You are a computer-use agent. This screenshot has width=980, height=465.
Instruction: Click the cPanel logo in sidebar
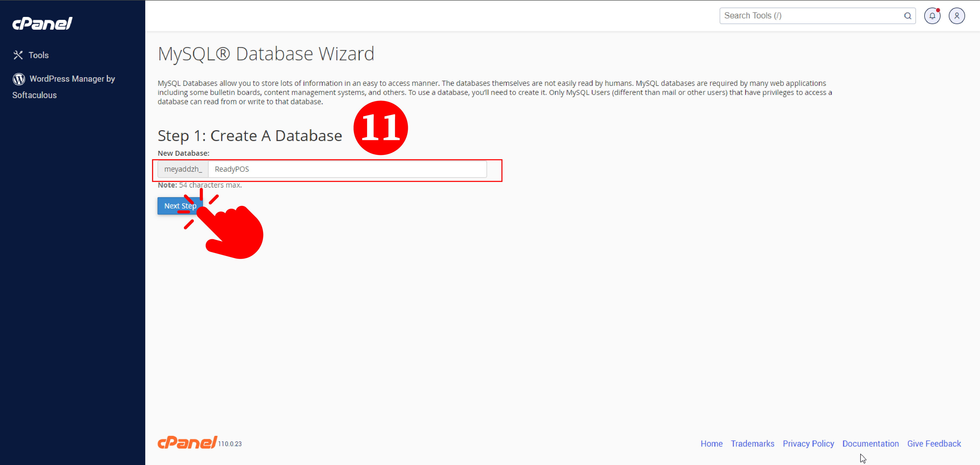[x=42, y=24]
